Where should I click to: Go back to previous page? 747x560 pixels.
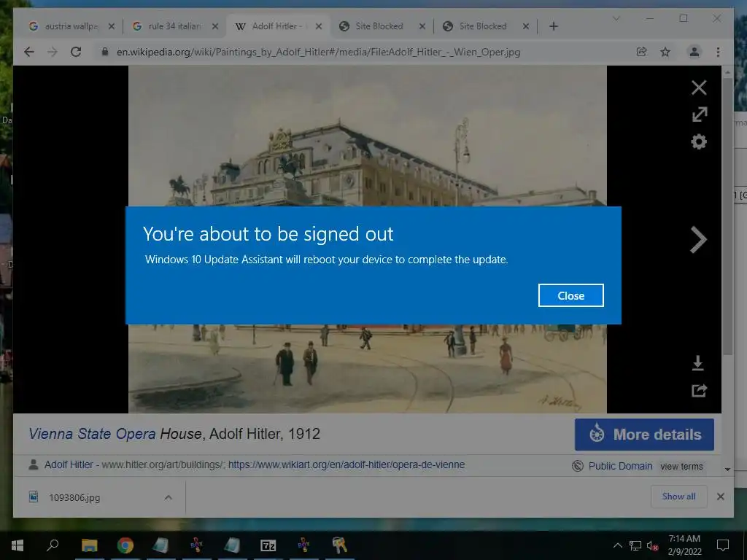click(x=29, y=52)
